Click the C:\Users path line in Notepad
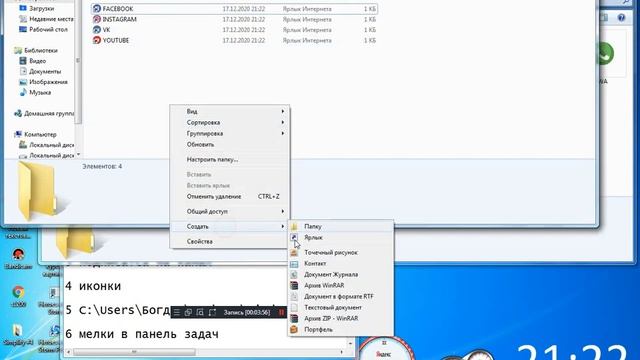 [118, 310]
